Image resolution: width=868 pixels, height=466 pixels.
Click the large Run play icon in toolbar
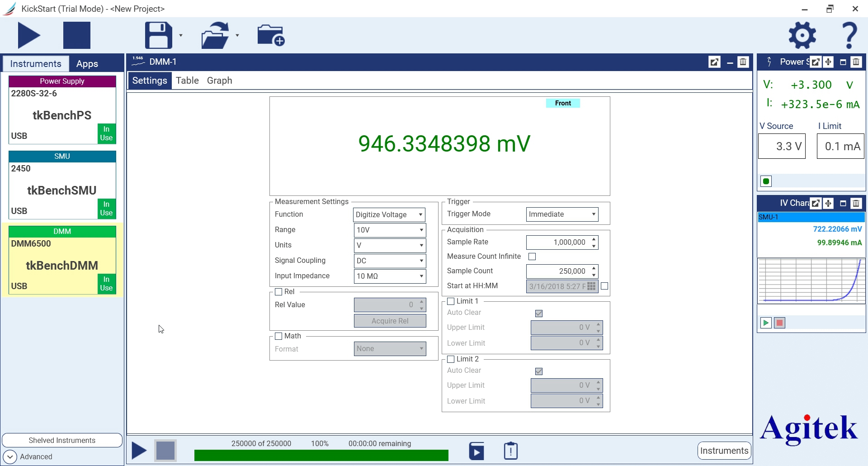(29, 35)
